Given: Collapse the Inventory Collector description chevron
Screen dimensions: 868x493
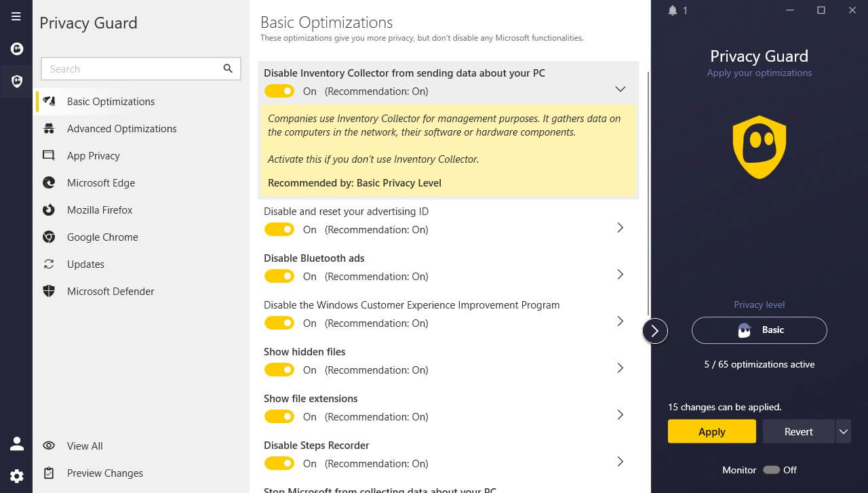Looking at the screenshot, I should click(620, 89).
